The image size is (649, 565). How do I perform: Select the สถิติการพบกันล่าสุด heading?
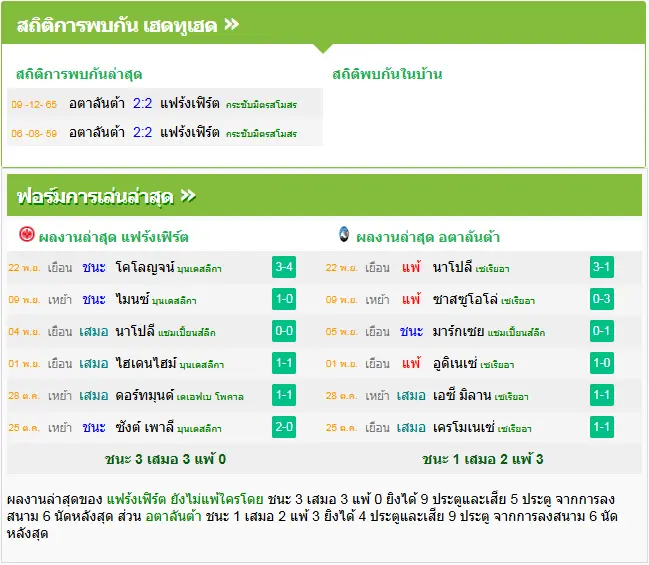point(79,75)
